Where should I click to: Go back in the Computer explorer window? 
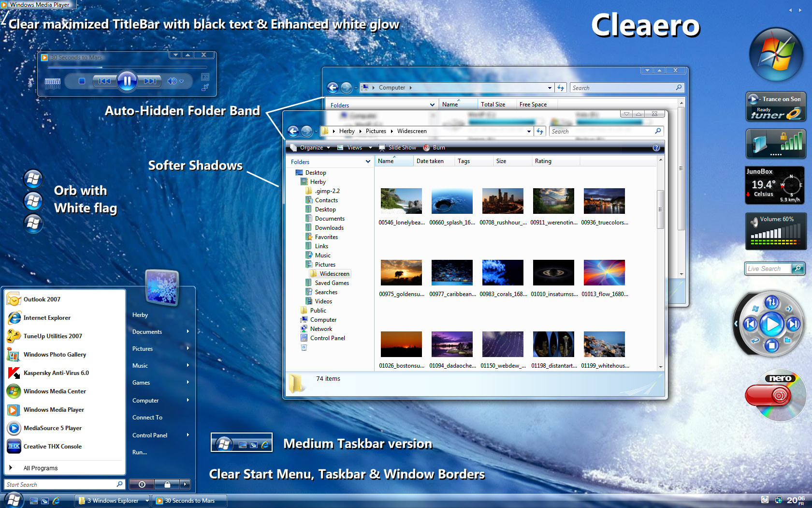[333, 88]
